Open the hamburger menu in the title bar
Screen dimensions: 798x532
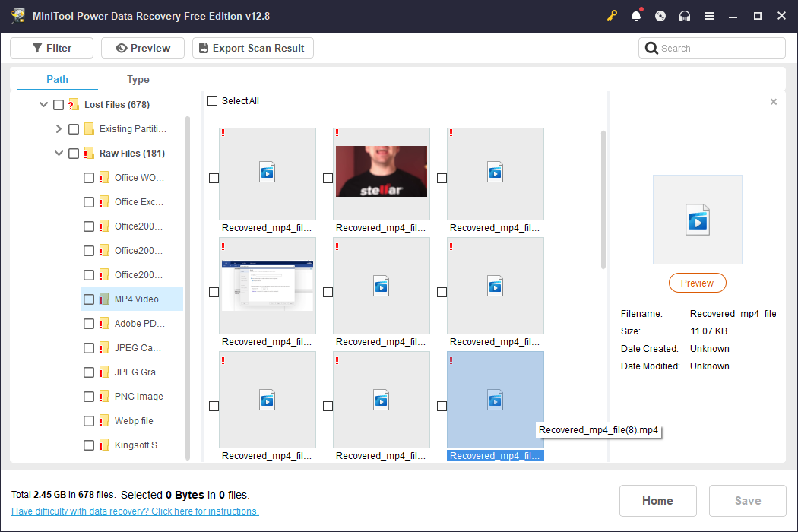[x=709, y=15]
